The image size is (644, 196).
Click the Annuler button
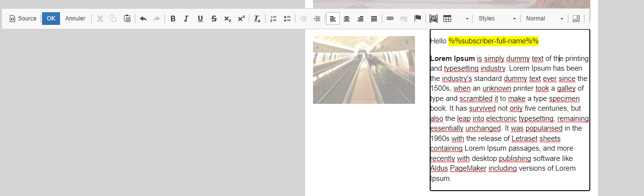[75, 19]
